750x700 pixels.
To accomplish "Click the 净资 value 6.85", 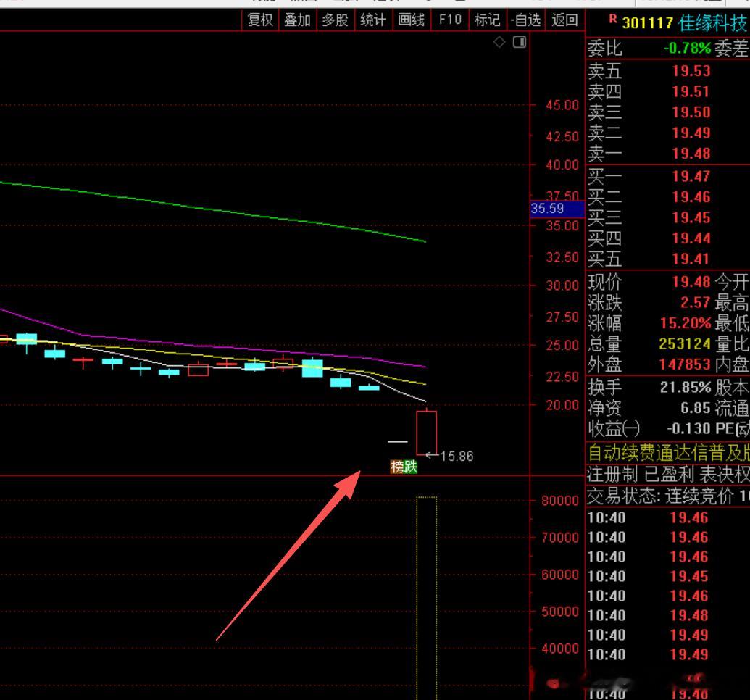I will coord(695,408).
